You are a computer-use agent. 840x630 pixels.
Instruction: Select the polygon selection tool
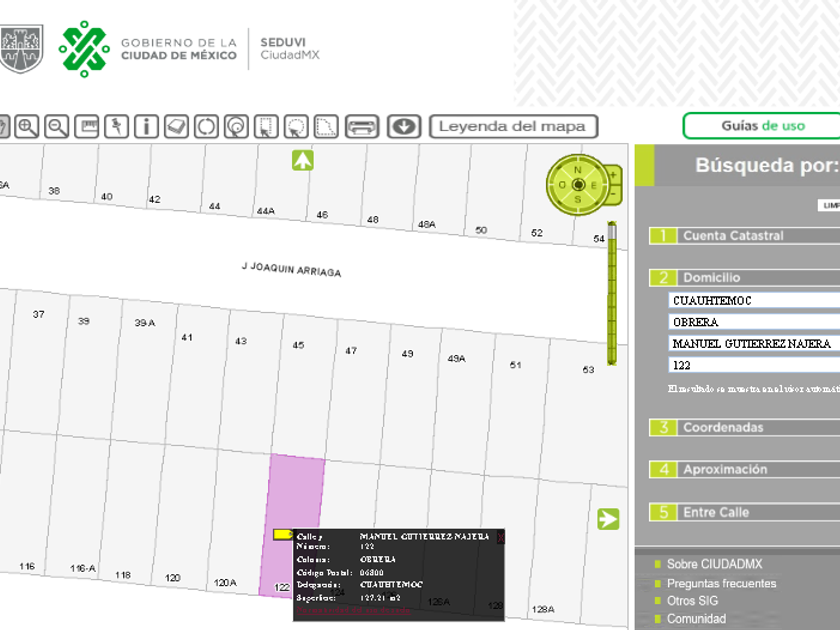click(326, 126)
